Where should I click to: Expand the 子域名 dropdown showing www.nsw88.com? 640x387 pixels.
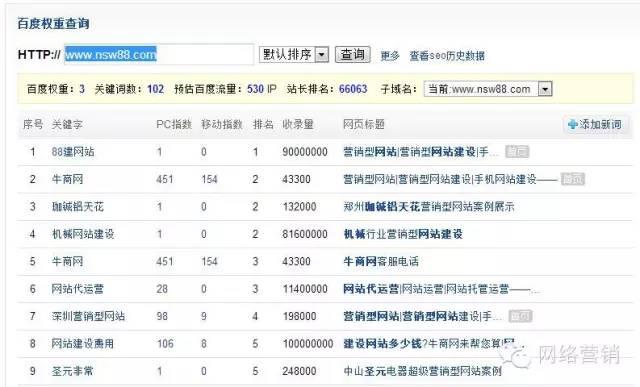(x=545, y=89)
